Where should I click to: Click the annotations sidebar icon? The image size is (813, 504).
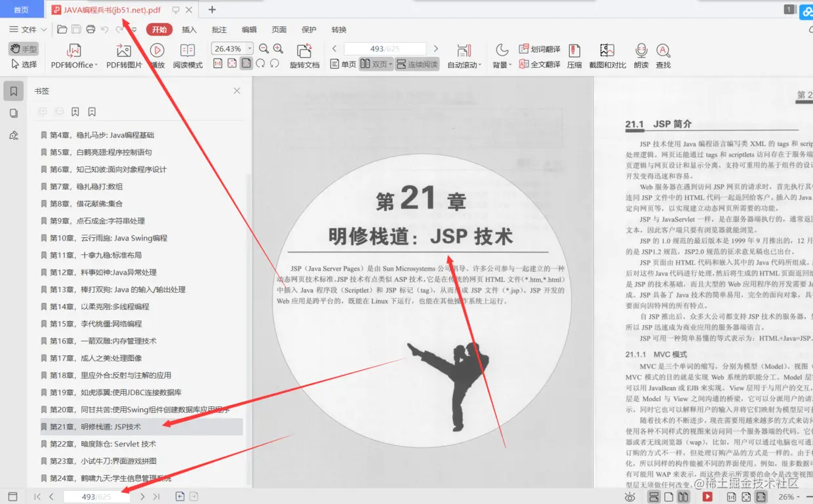click(x=14, y=136)
